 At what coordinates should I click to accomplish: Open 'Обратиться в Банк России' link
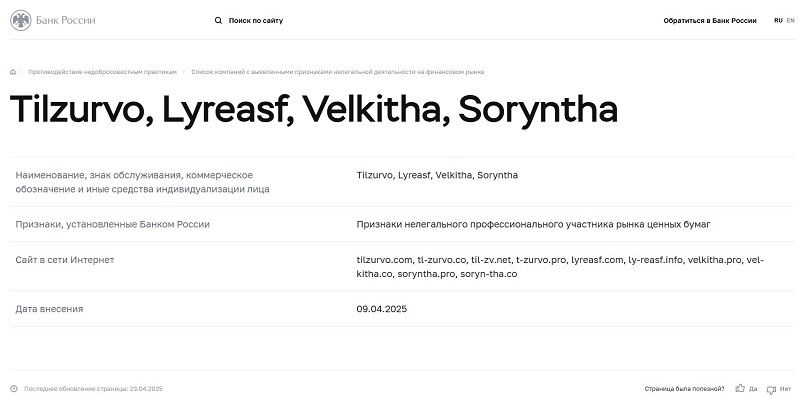710,21
